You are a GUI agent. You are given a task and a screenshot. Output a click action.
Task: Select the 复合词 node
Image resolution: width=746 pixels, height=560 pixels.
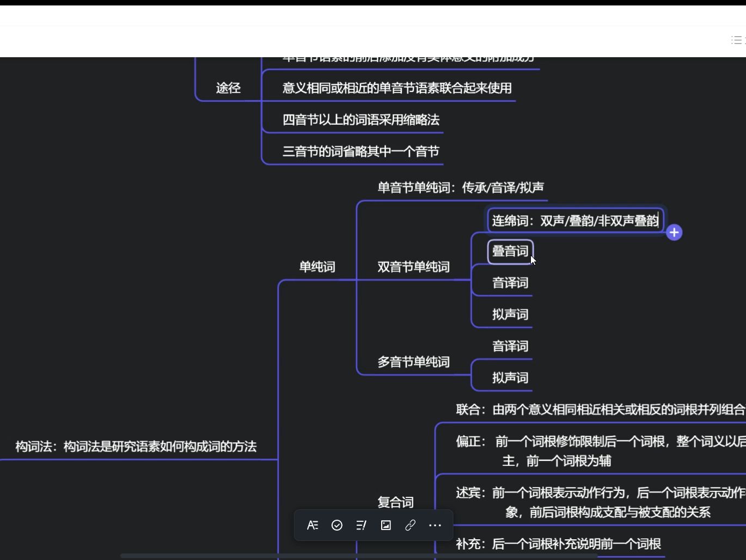[396, 502]
